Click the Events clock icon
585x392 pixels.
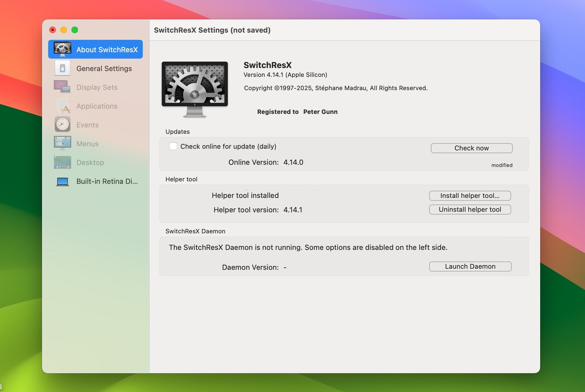point(62,124)
